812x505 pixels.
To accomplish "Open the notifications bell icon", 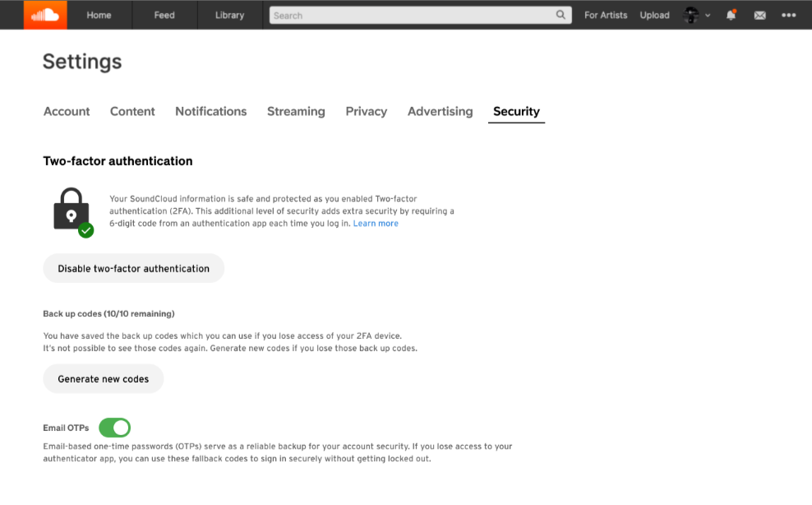I will pyautogui.click(x=731, y=15).
